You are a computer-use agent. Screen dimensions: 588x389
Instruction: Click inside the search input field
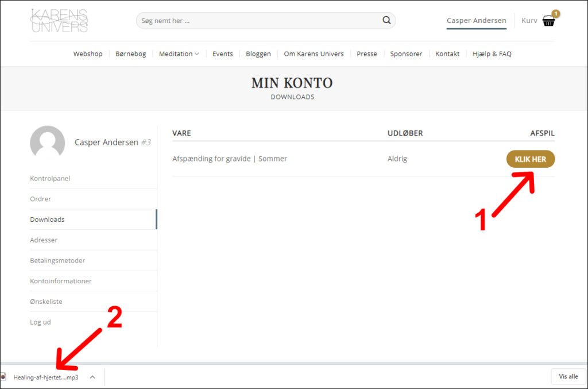coord(258,21)
